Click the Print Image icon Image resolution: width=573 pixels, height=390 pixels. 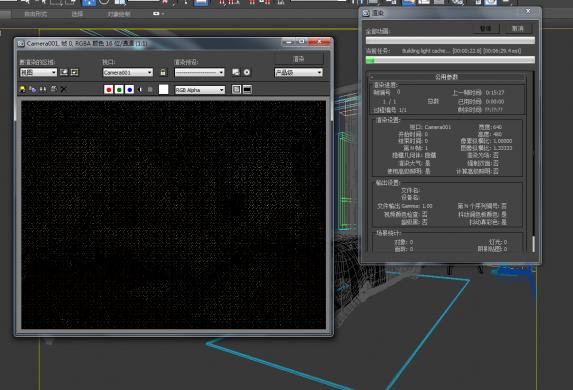click(53, 89)
